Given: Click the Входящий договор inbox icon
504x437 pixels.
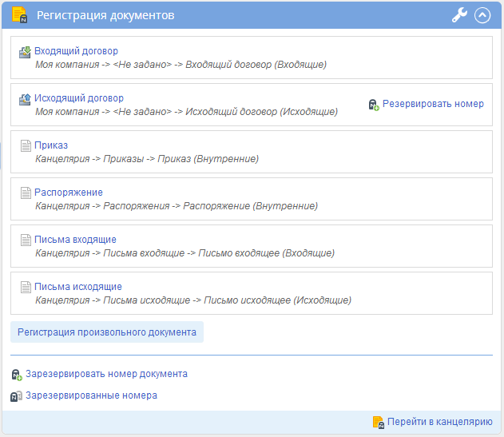Looking at the screenshot, I should coord(25,52).
